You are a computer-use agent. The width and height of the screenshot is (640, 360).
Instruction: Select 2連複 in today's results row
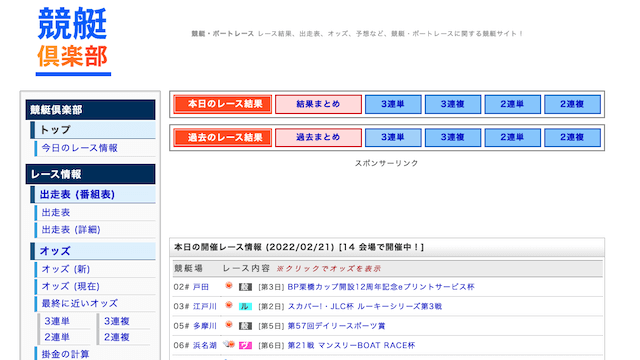pos(572,104)
